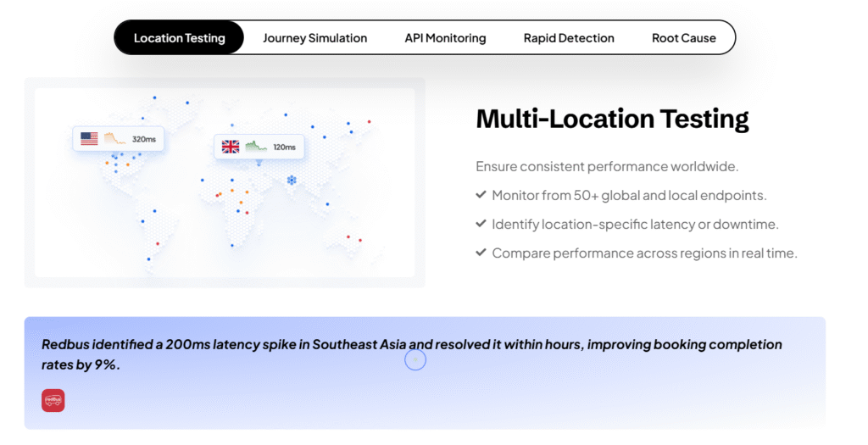Click the United States flag icon
This screenshot has height=445, width=868.
click(x=89, y=139)
